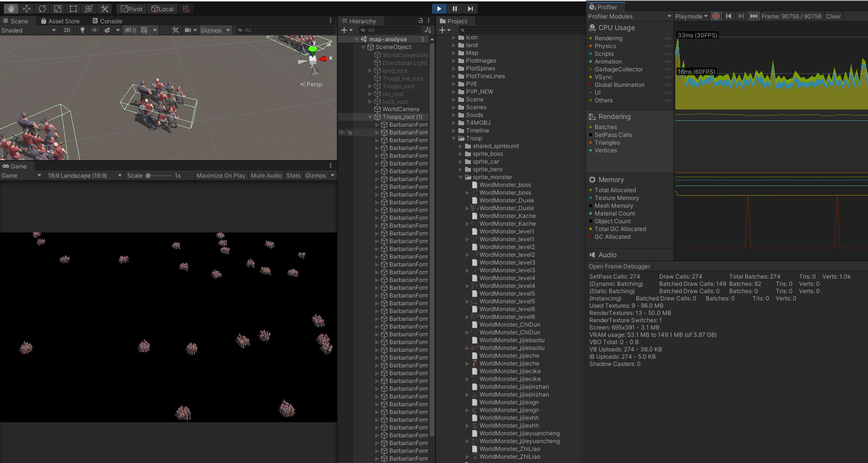
Task: Toggle scene lighting bulb icon
Action: point(82,30)
